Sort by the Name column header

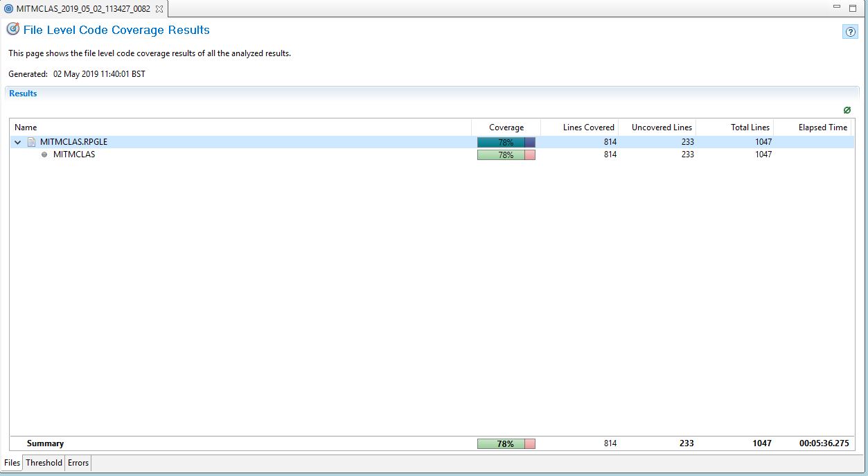pyautogui.click(x=26, y=127)
